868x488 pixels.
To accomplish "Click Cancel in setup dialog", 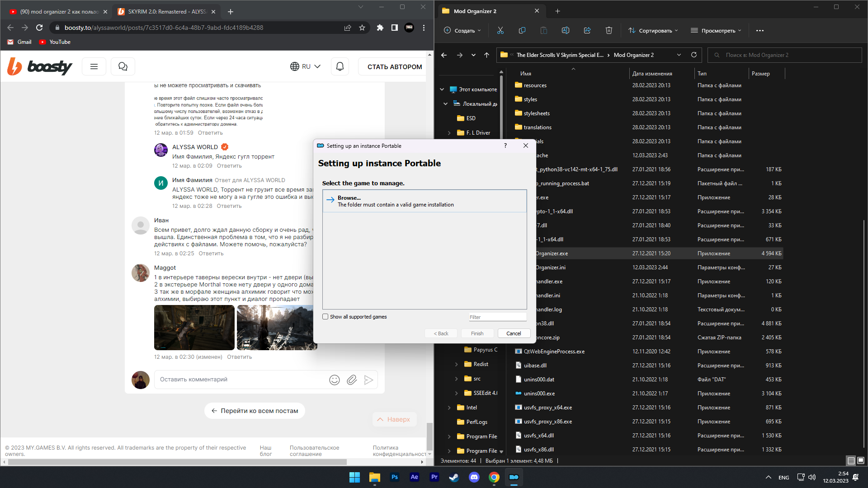I will click(x=514, y=333).
